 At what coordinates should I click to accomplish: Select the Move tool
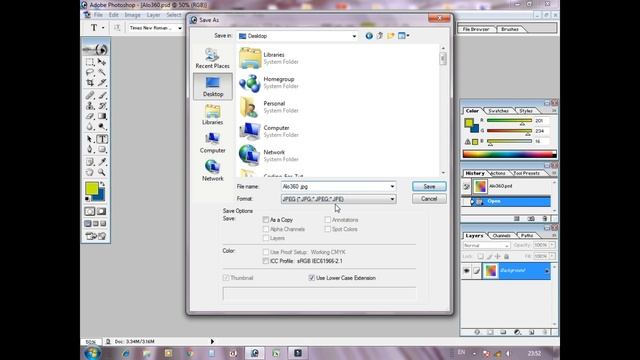(x=102, y=62)
